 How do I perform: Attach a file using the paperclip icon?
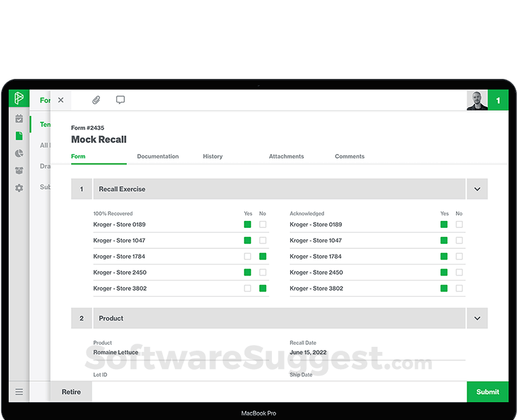[96, 100]
